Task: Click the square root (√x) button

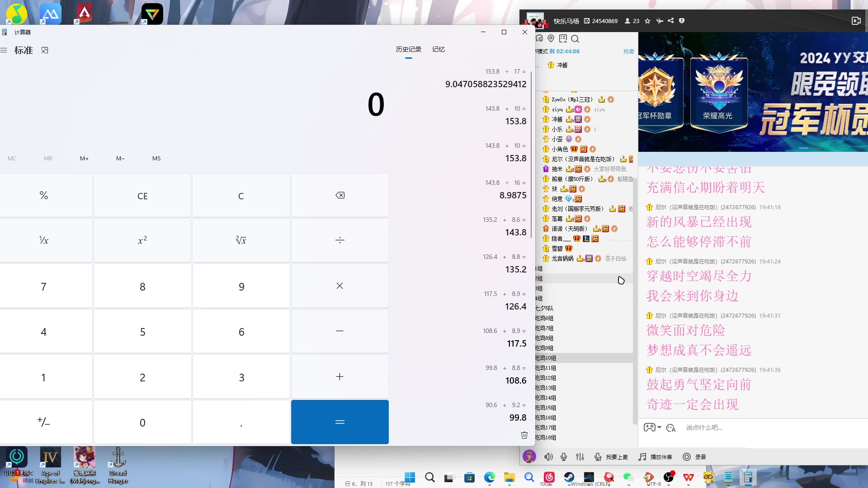Action: pos(241,240)
